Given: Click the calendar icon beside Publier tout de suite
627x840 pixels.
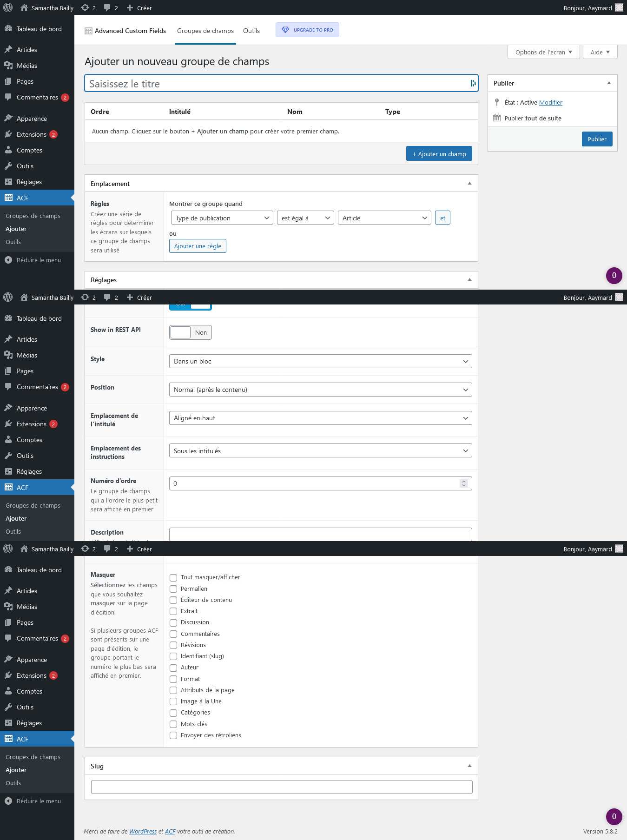Looking at the screenshot, I should point(497,118).
